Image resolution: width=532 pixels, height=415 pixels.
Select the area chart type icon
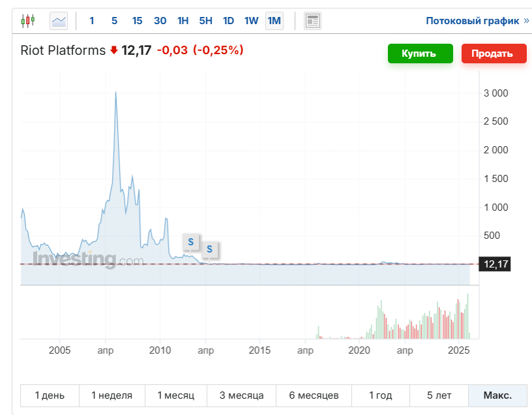click(x=59, y=21)
